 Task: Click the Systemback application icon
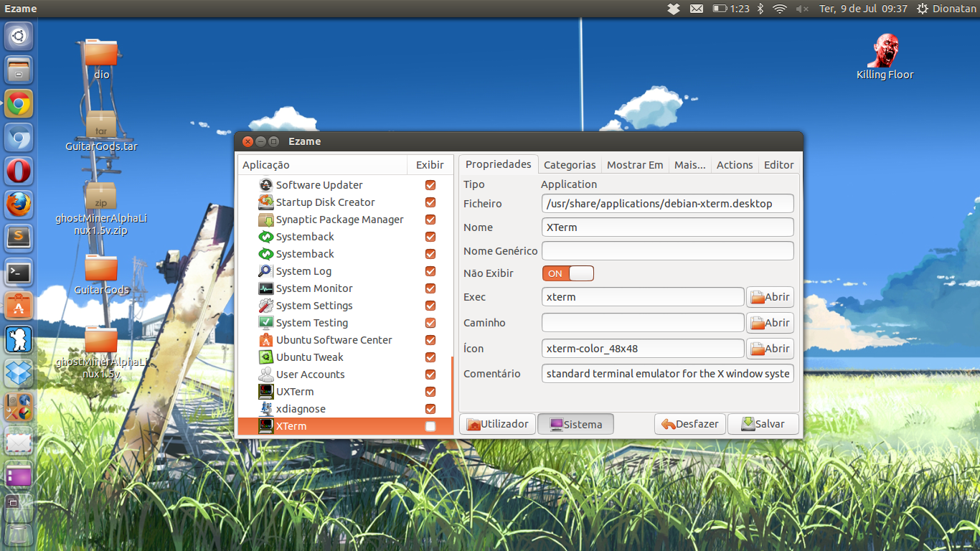click(x=265, y=237)
